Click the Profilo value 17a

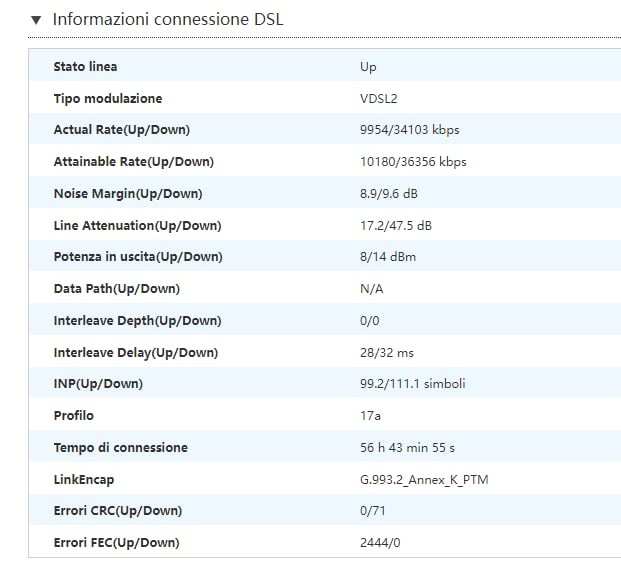point(370,416)
